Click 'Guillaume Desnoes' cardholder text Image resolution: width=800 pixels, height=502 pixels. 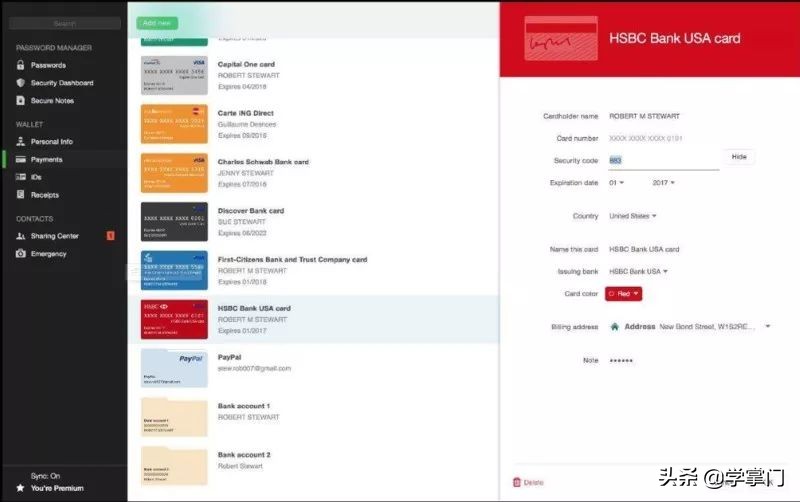coord(246,124)
